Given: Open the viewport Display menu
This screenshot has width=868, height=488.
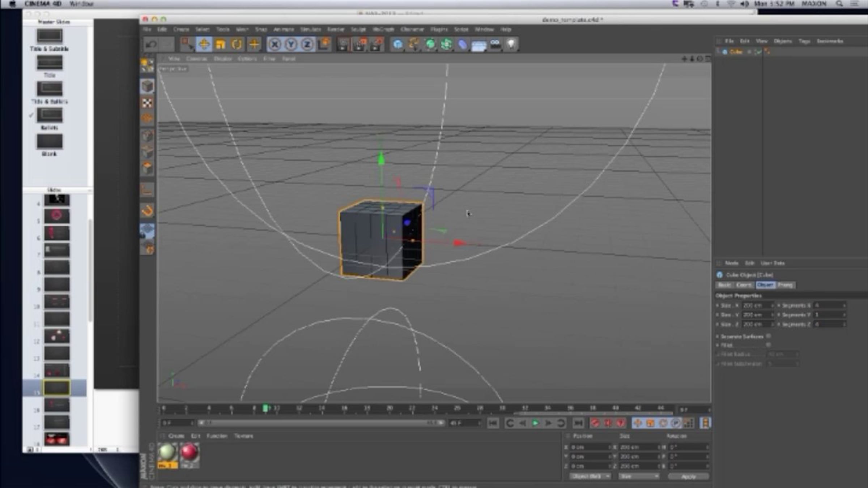Looking at the screenshot, I should tap(223, 59).
